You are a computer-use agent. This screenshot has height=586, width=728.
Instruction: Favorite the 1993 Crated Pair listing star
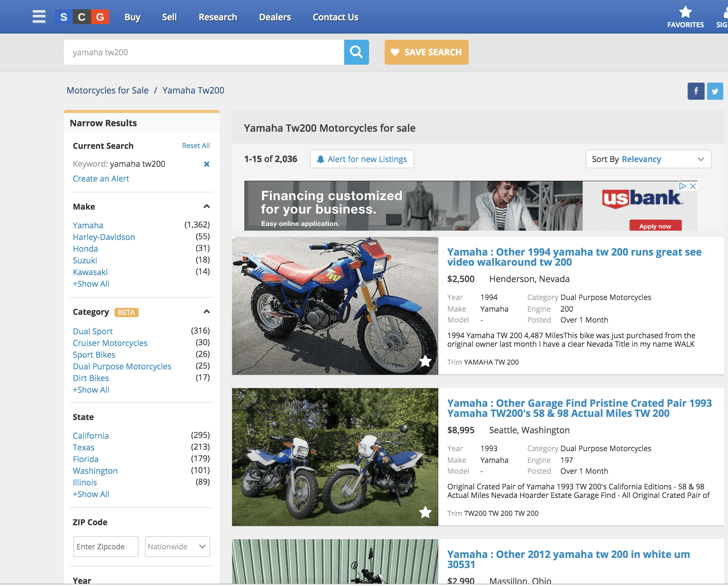[x=425, y=512]
